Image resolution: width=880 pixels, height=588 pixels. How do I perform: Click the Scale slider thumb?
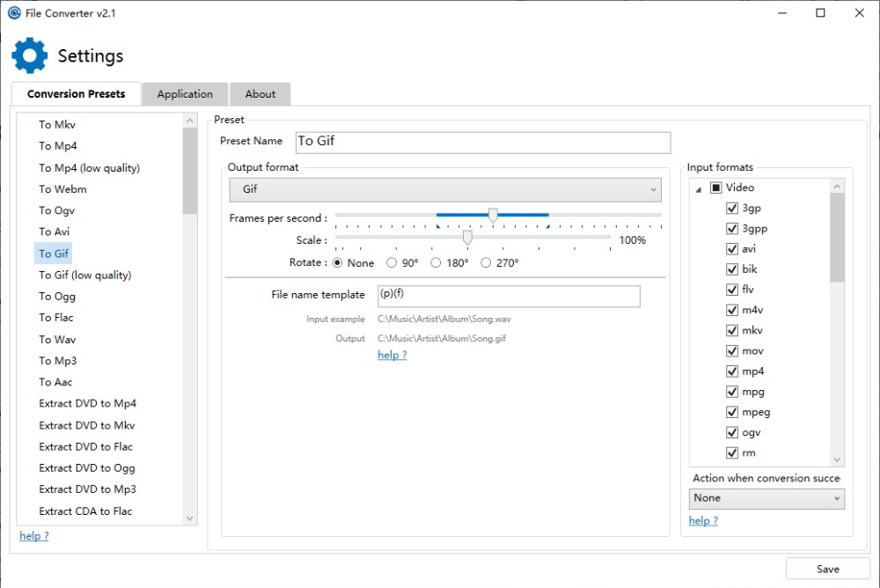467,238
